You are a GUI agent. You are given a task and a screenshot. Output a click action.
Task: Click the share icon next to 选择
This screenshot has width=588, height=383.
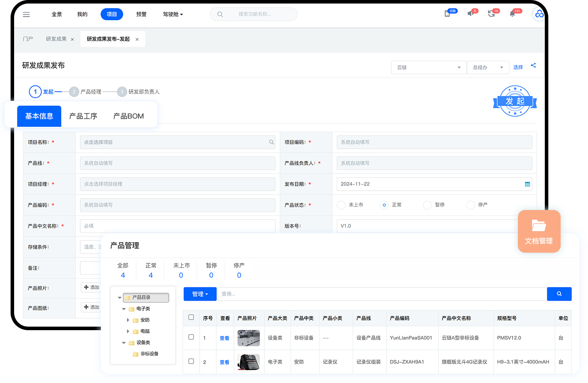point(533,66)
